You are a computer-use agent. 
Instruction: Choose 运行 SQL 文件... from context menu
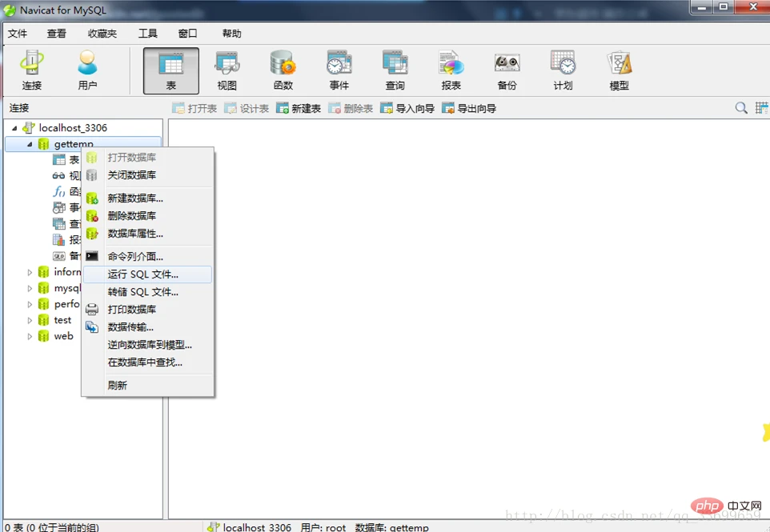[x=147, y=274]
